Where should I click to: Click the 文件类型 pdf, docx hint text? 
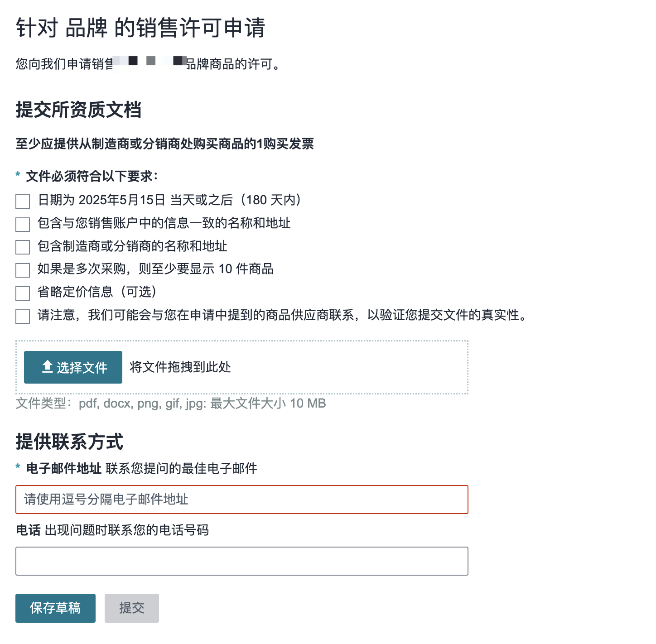[x=170, y=403]
